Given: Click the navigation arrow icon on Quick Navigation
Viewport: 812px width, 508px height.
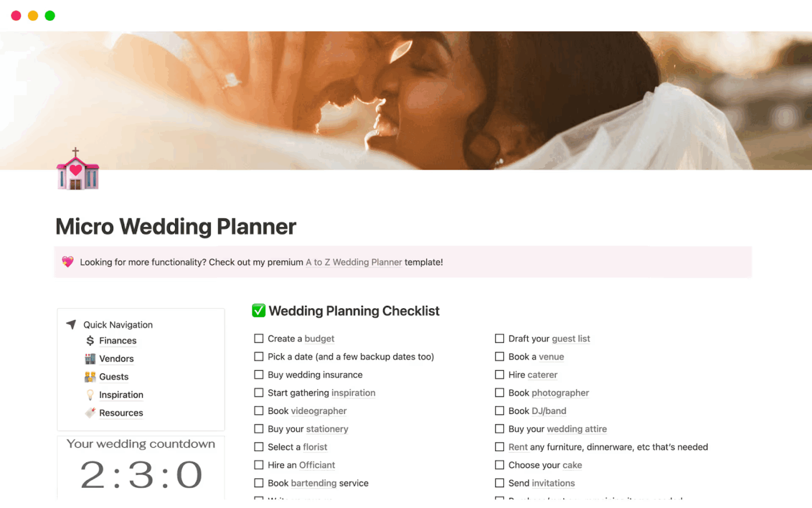Looking at the screenshot, I should click(71, 325).
